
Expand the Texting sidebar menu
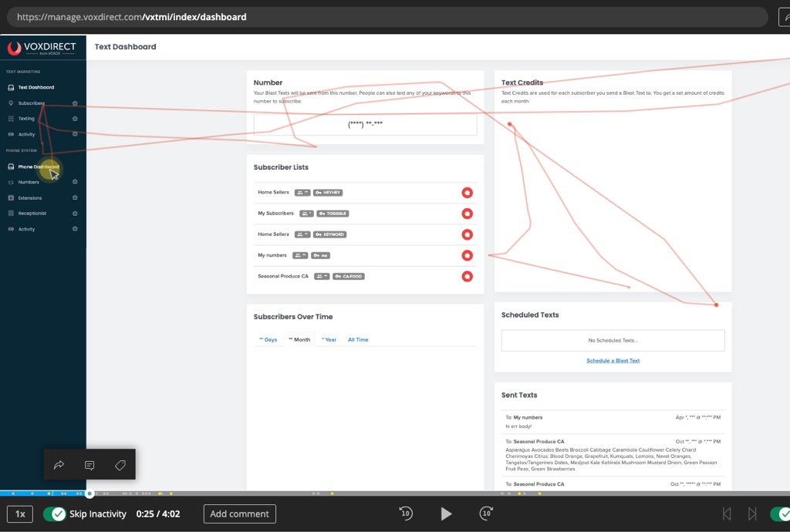tap(27, 119)
